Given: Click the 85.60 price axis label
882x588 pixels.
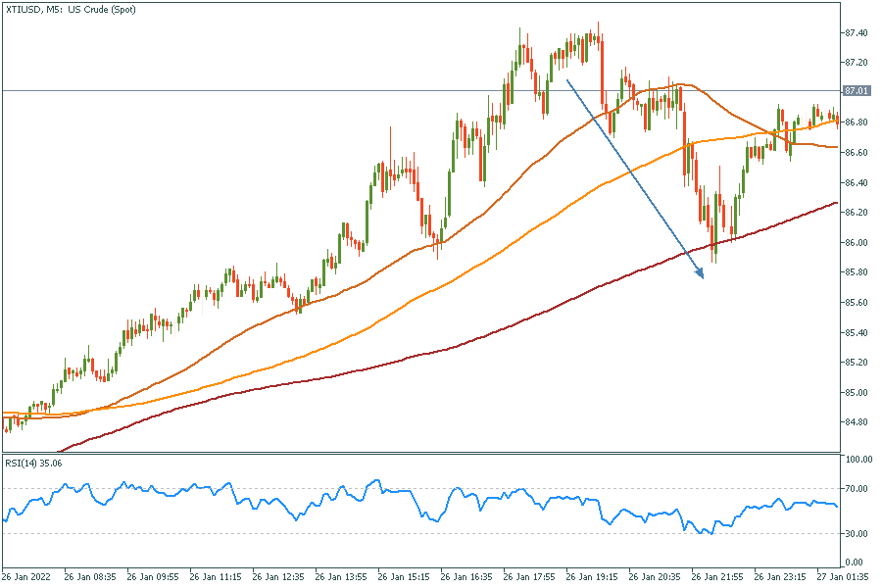Looking at the screenshot, I should (x=857, y=303).
